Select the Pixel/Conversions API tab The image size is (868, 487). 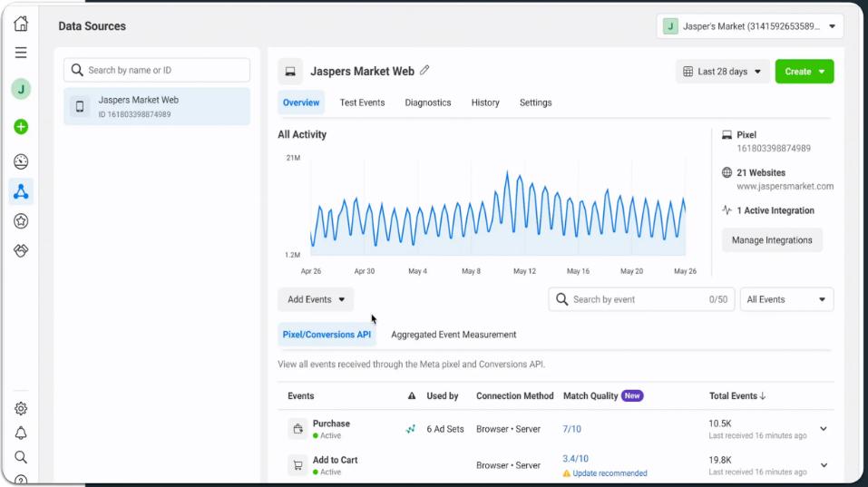click(x=327, y=335)
